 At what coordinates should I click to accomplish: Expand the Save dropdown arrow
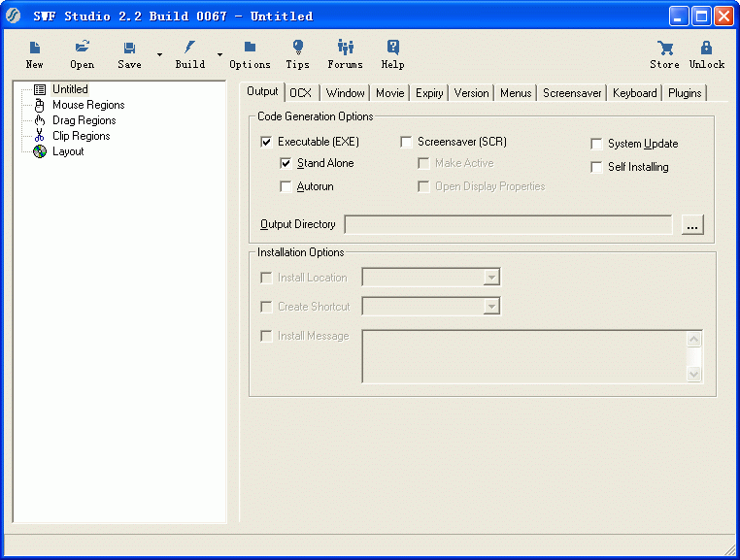point(159,54)
